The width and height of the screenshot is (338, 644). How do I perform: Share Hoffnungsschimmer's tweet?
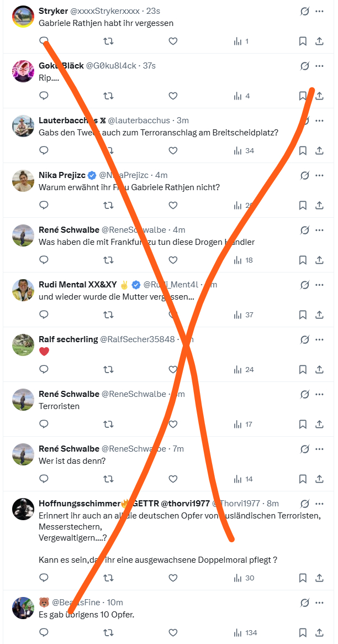point(319,578)
